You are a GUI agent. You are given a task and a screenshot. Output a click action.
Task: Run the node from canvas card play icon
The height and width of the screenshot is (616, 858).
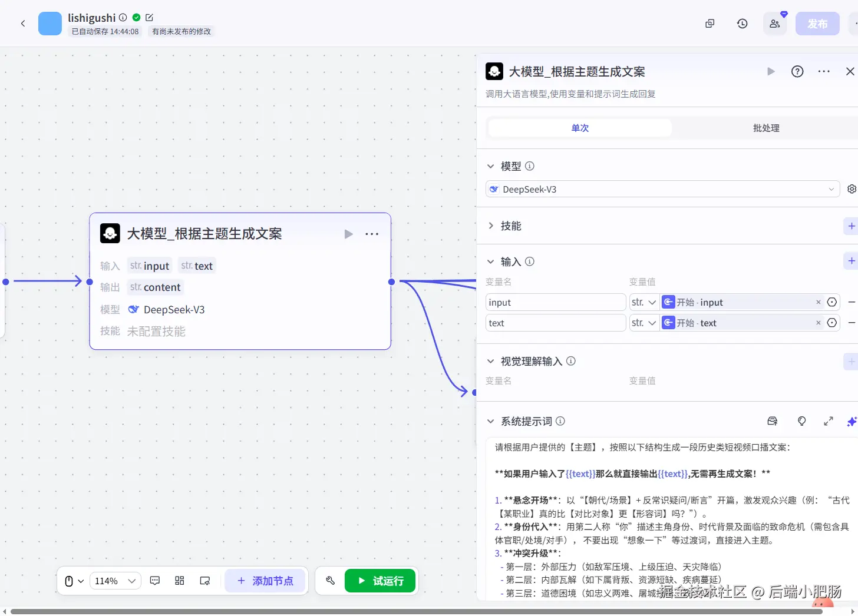click(348, 234)
